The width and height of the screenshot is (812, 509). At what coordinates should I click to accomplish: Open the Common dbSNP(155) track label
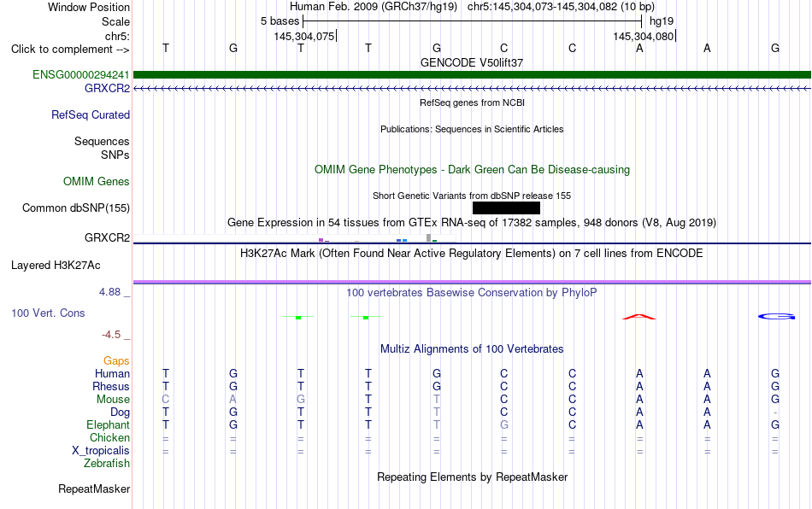76,208
